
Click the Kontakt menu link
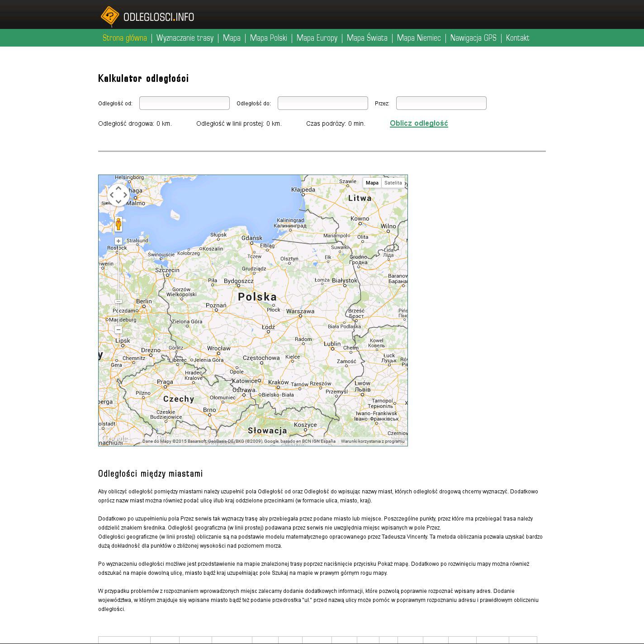coord(517,38)
